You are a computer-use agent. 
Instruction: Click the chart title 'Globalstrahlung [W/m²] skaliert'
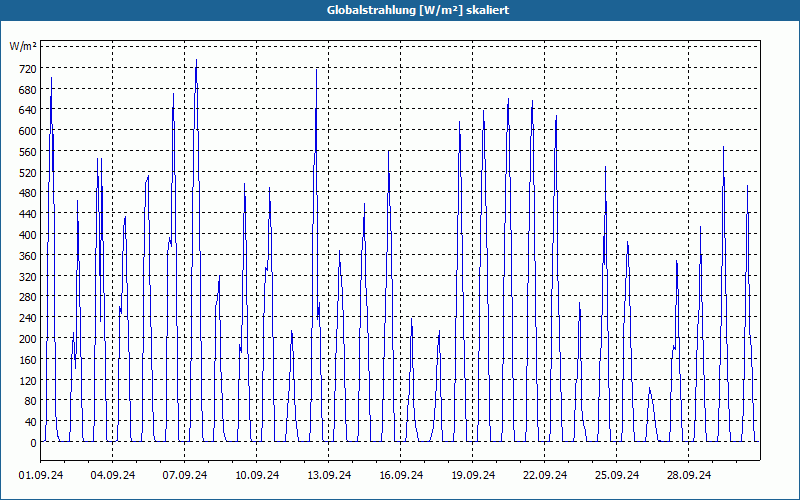418,10
